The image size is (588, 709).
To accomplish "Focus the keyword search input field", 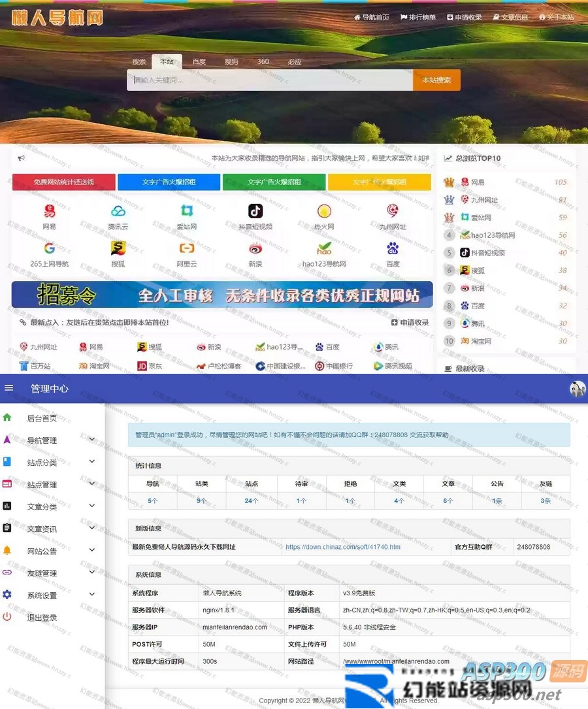I will tap(270, 80).
